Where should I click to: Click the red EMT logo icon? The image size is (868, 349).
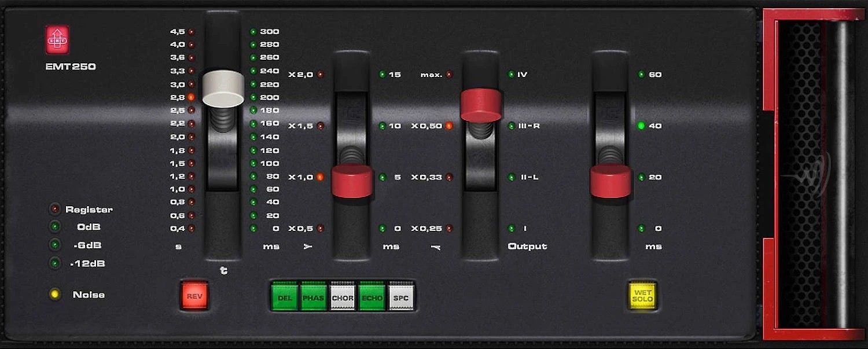click(x=57, y=40)
